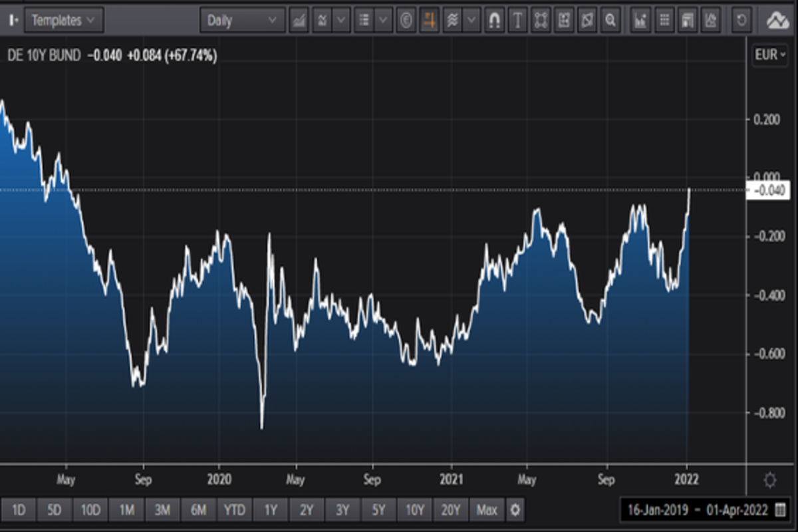
Task: Open chart settings gear beside Max
Action: 515,511
